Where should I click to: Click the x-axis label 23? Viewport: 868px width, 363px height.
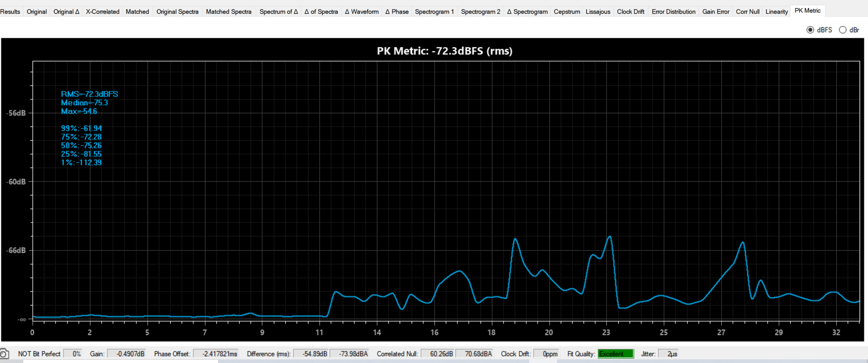[606, 332]
